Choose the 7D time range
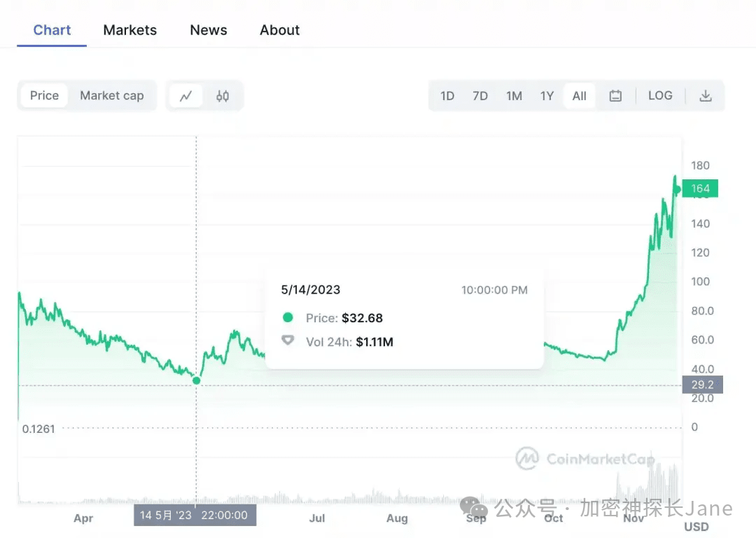The height and width of the screenshot is (538, 756). pos(480,95)
